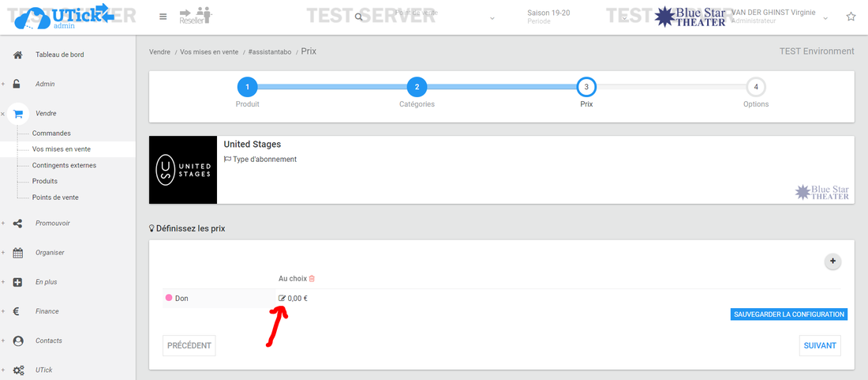
Task: Click the hamburger menu icon
Action: click(x=163, y=17)
